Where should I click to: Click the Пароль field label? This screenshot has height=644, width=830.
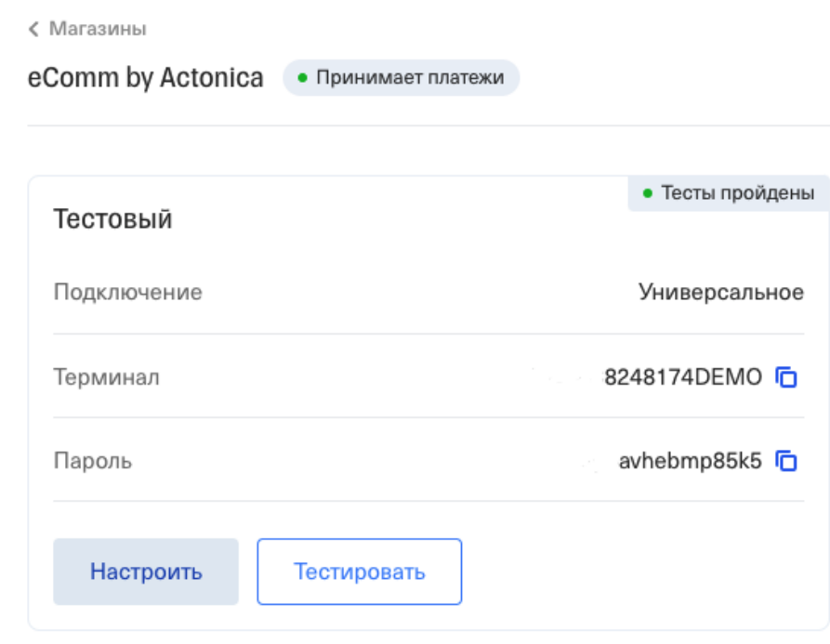click(x=92, y=461)
